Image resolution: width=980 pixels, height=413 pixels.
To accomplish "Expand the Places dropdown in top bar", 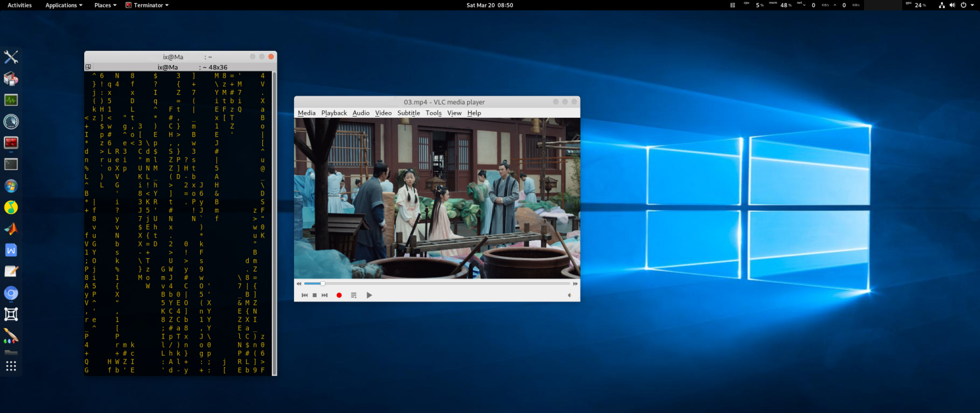I will 105,5.
